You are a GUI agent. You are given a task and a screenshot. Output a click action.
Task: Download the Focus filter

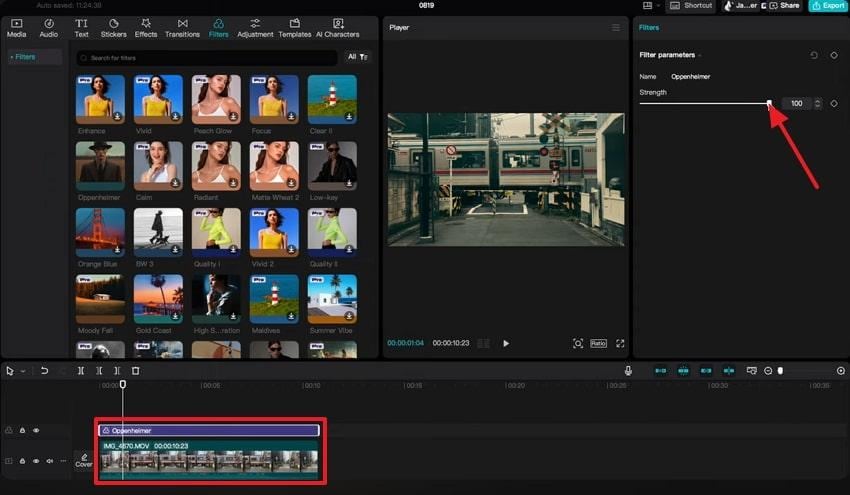(x=291, y=117)
